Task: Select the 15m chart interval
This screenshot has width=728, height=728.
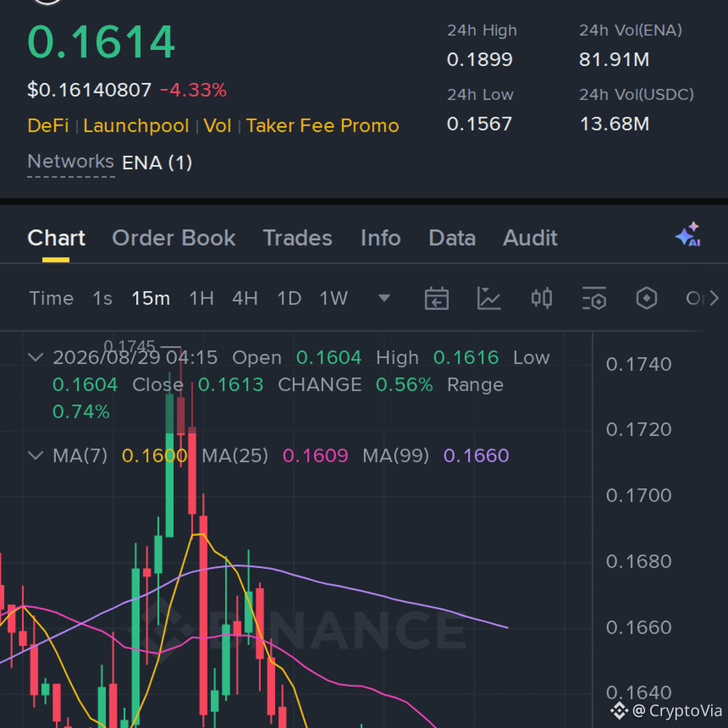Action: coord(151,298)
